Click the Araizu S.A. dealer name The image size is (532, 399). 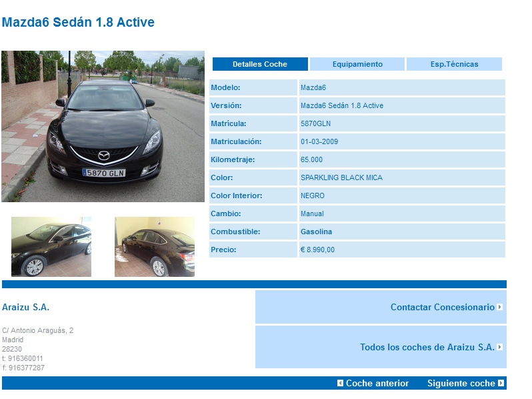point(25,308)
